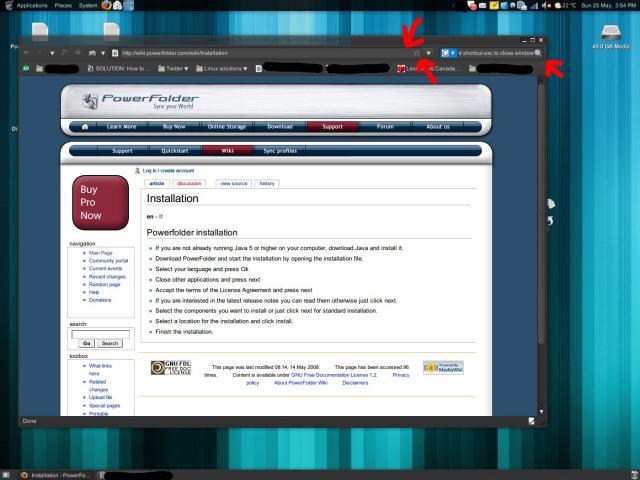This screenshot has width=640, height=480.
Task: Open the Special pages toolbox link
Action: (x=104, y=406)
